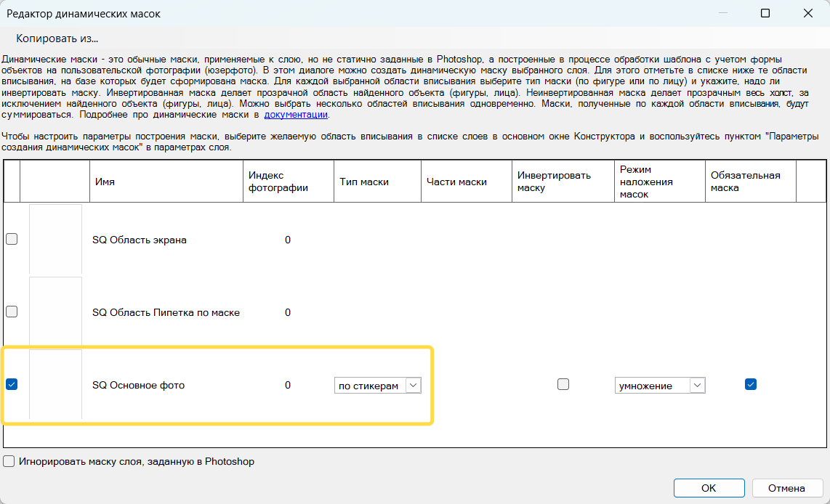Maximize the dialog window
The height and width of the screenshot is (504, 830).
click(765, 13)
